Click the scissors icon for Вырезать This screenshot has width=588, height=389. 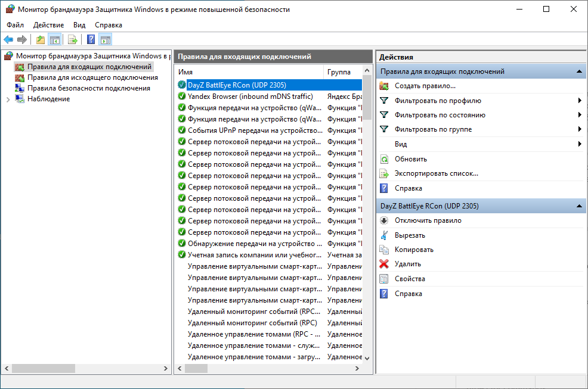tap(384, 235)
